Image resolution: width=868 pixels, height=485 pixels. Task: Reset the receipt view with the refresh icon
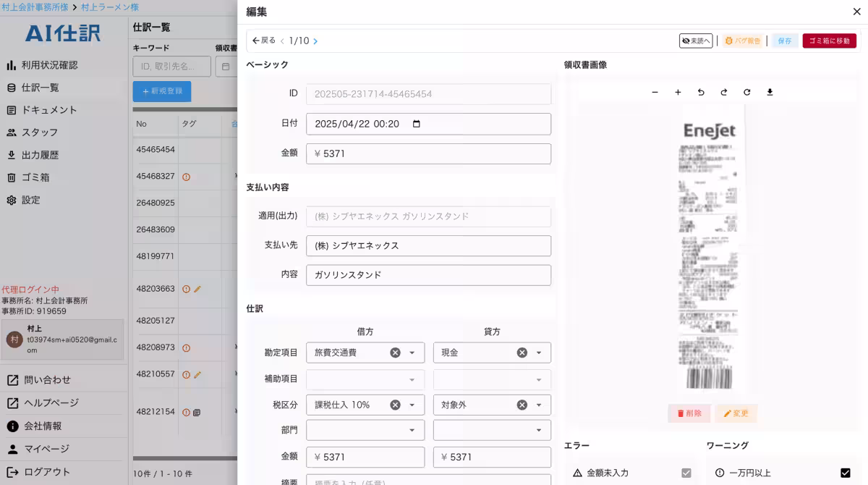tap(747, 92)
